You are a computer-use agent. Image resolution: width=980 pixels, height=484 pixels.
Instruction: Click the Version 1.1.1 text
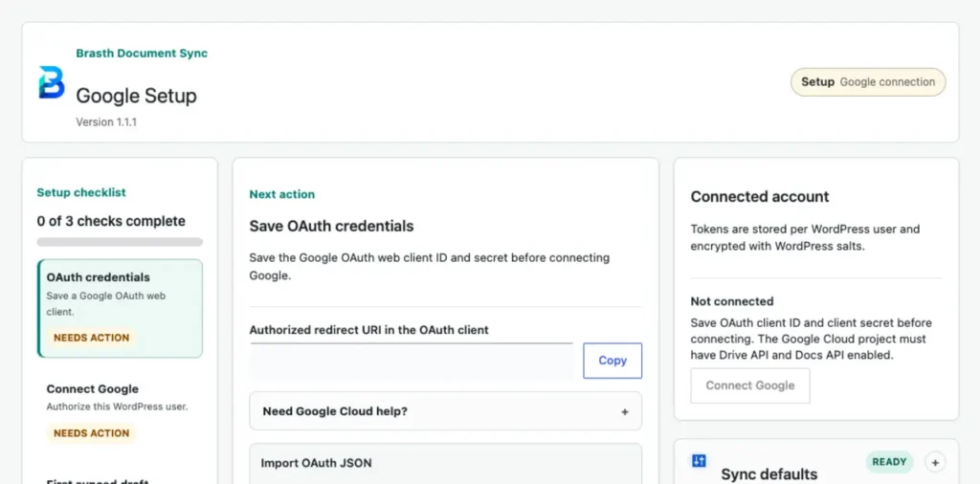click(x=106, y=122)
